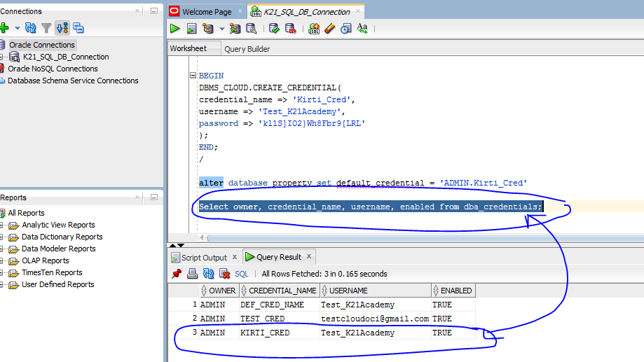
Task: Click the Explain Plan icon
Action: pos(208,28)
